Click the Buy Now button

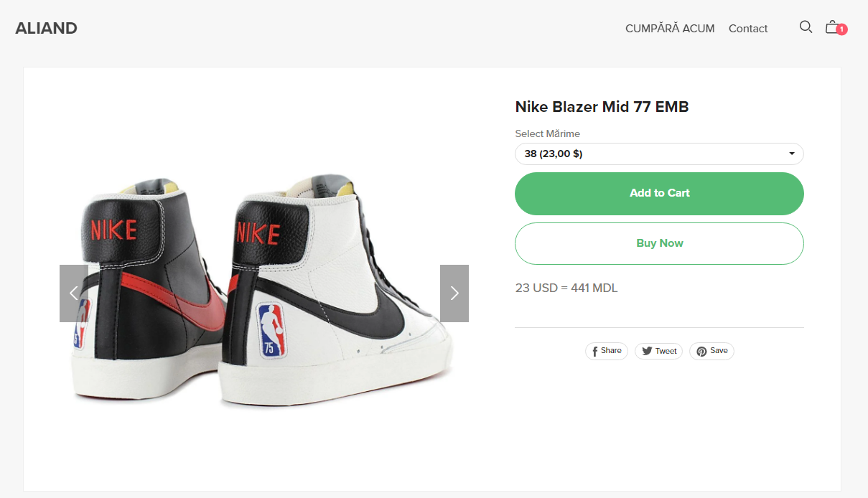pyautogui.click(x=659, y=243)
